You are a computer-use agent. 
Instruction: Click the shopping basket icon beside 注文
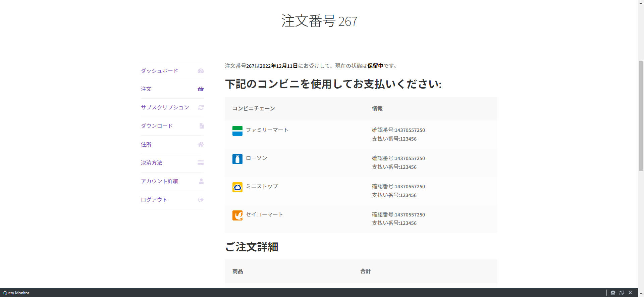(x=201, y=89)
